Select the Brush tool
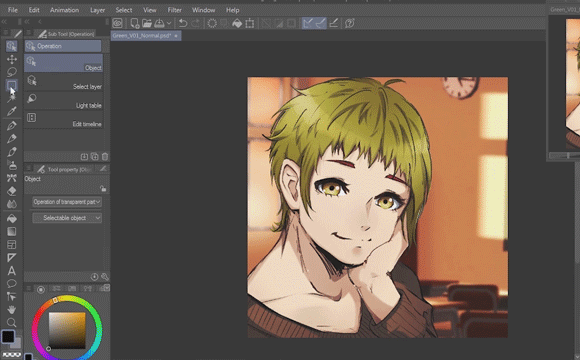 [x=11, y=152]
